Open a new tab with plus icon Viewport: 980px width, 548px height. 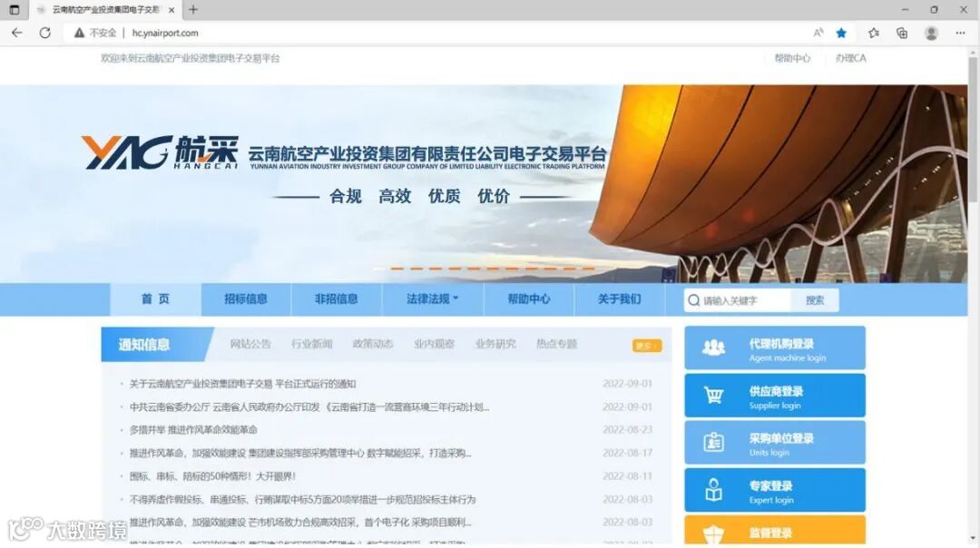193,9
